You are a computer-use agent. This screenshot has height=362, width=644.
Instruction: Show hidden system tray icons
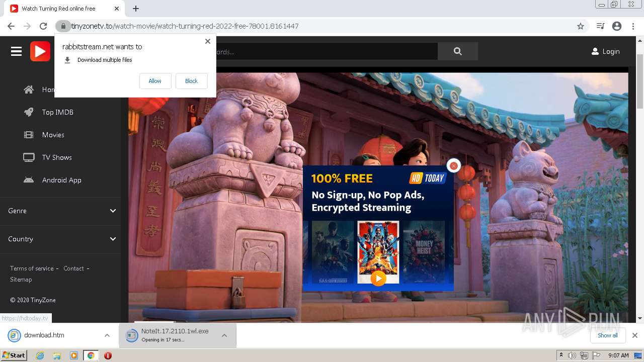tap(561, 355)
